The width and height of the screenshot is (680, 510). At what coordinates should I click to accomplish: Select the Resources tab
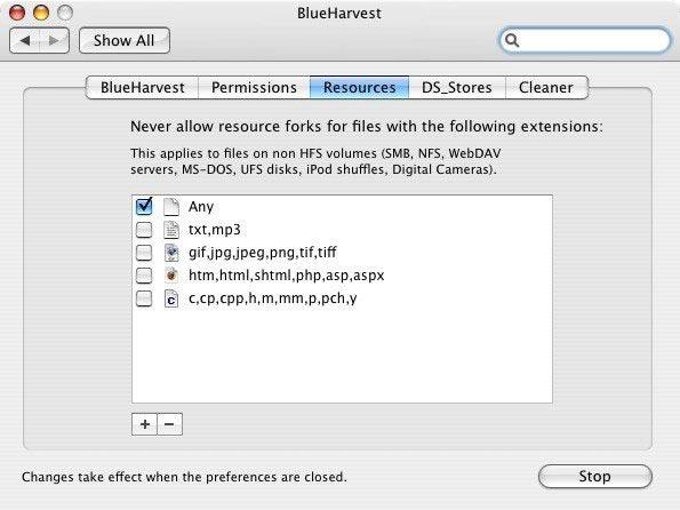360,88
